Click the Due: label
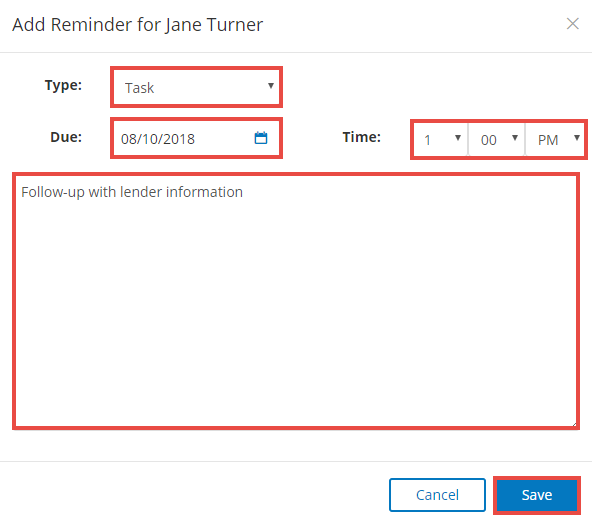 66,137
